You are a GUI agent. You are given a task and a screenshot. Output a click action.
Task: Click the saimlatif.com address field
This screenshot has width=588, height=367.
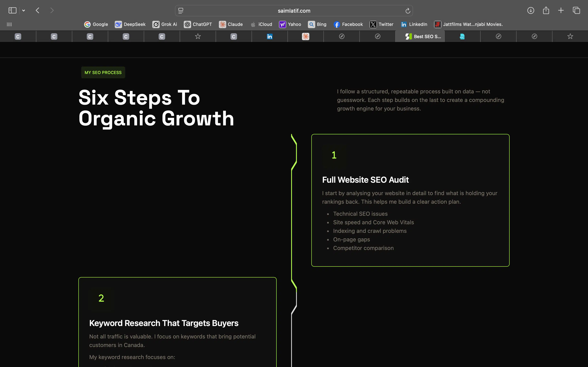click(x=294, y=11)
